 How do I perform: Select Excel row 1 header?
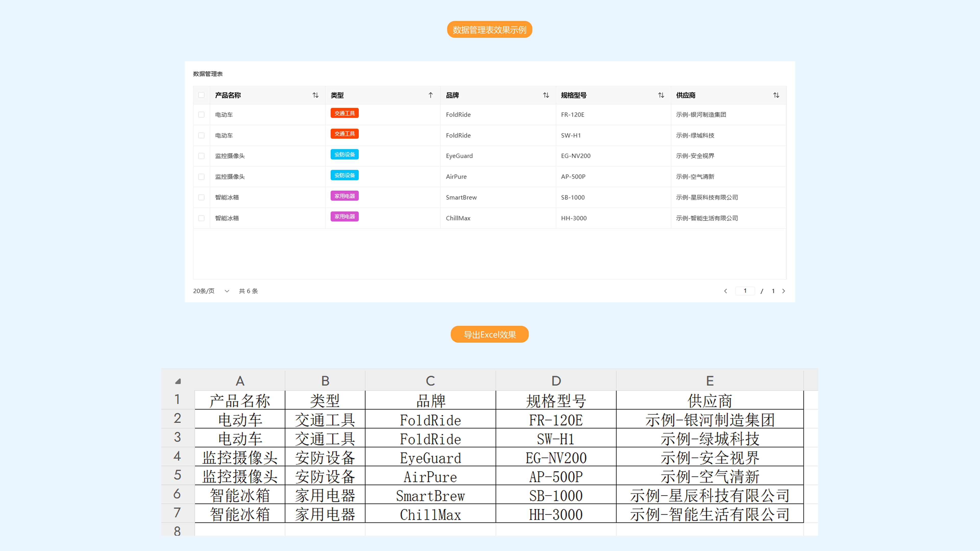[178, 400]
